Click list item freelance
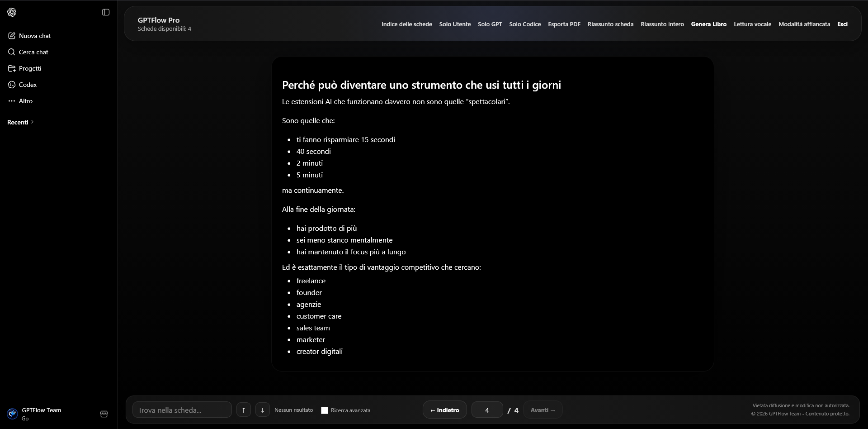The width and height of the screenshot is (868, 429). (311, 281)
